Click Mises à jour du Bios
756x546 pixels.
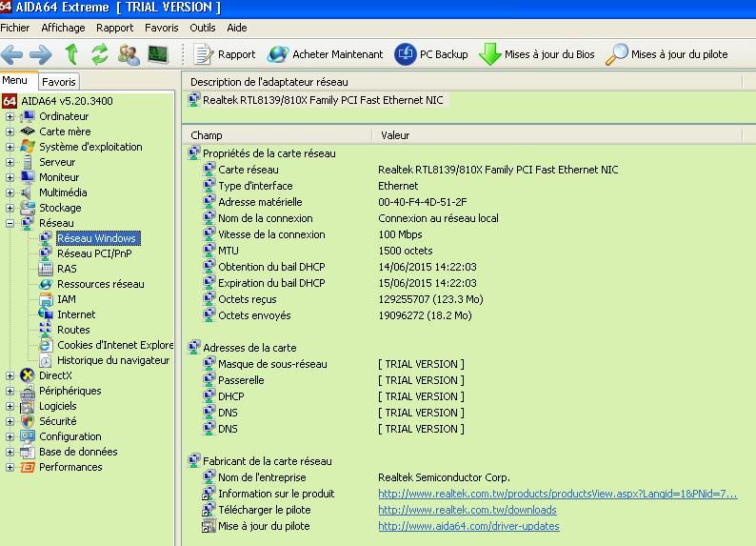(x=537, y=54)
